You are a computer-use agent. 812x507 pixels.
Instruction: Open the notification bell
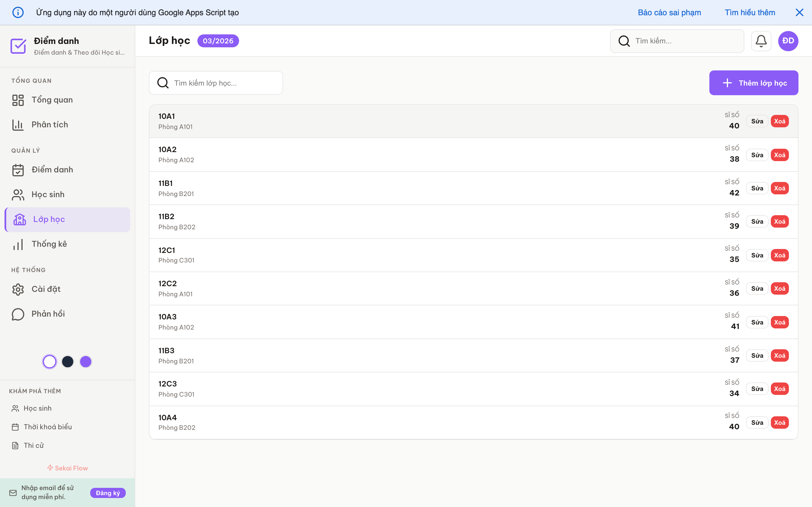point(761,41)
